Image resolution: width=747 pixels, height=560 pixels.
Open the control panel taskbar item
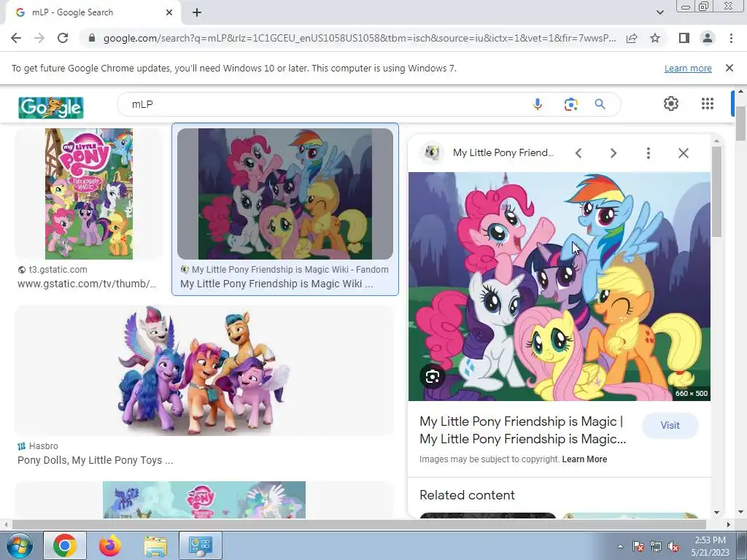pyautogui.click(x=200, y=545)
